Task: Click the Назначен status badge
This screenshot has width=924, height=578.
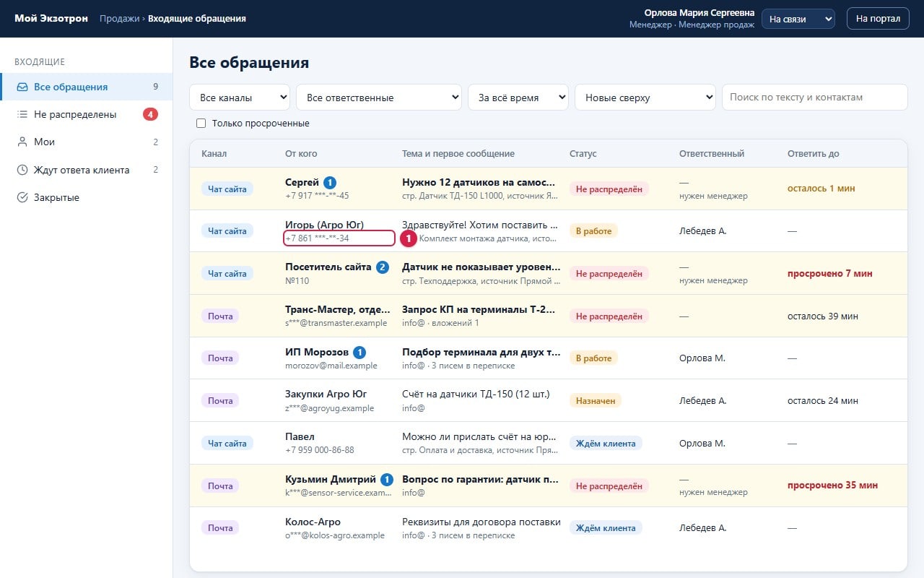Action: pyautogui.click(x=596, y=400)
